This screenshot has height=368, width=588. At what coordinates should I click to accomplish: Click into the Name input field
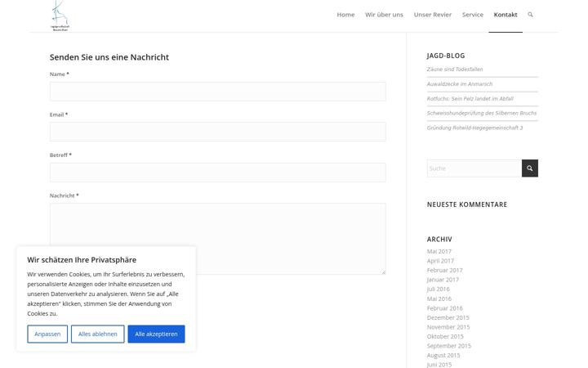218,92
